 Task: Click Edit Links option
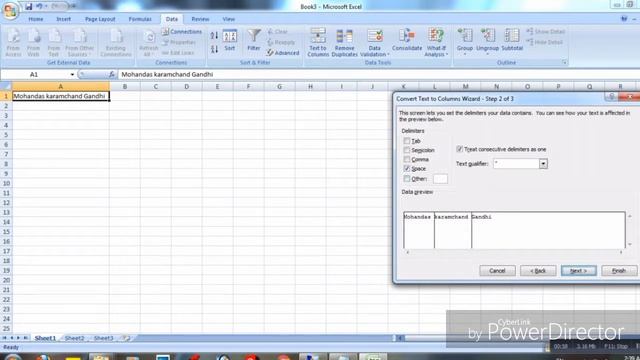(x=178, y=53)
